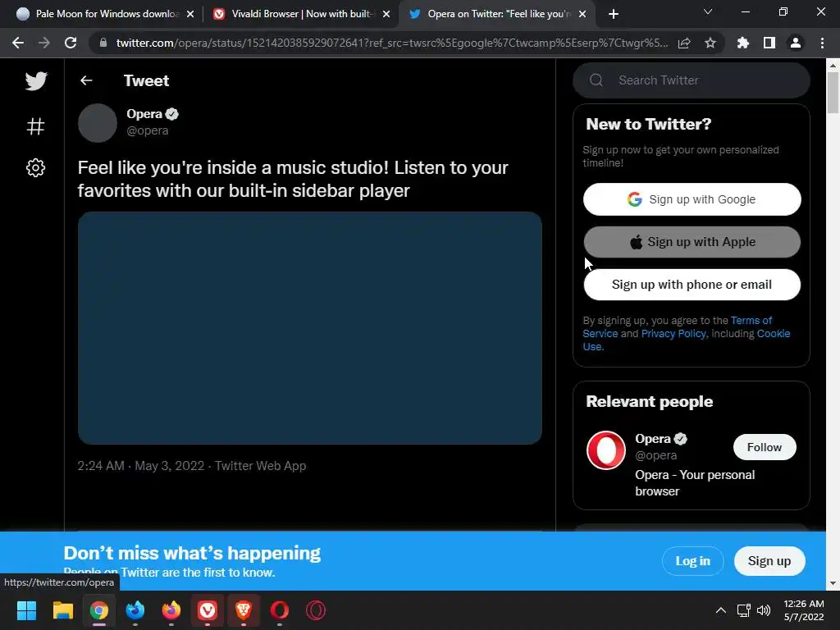Launch Brave browser from taskbar
Viewport: 840px width, 630px height.
tap(243, 610)
